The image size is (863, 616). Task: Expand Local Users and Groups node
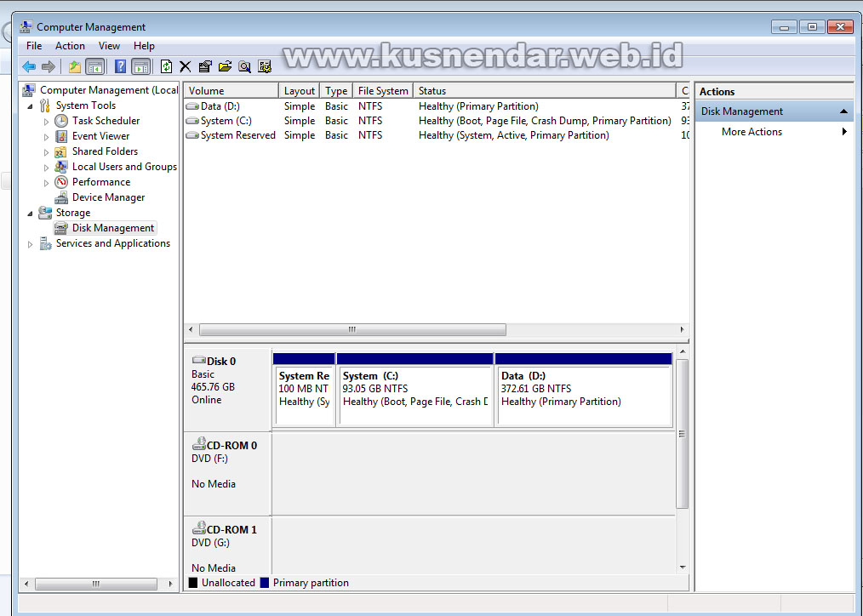46,168
